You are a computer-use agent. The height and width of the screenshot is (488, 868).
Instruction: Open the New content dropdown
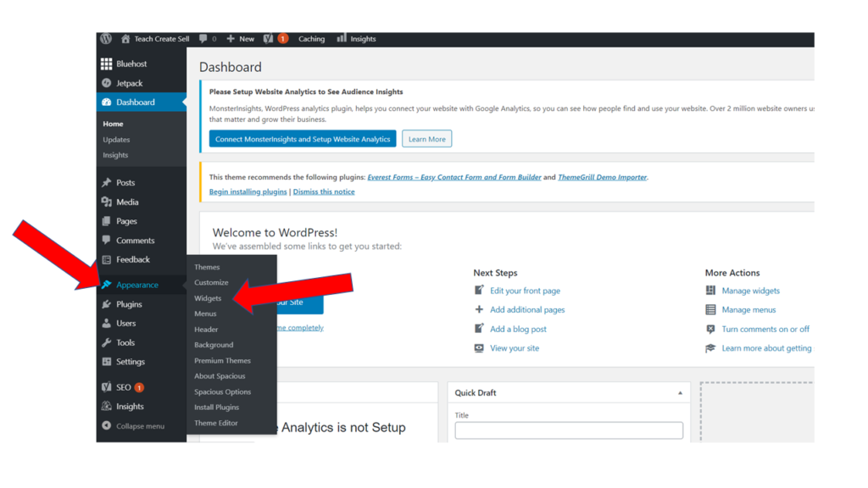pyautogui.click(x=240, y=39)
